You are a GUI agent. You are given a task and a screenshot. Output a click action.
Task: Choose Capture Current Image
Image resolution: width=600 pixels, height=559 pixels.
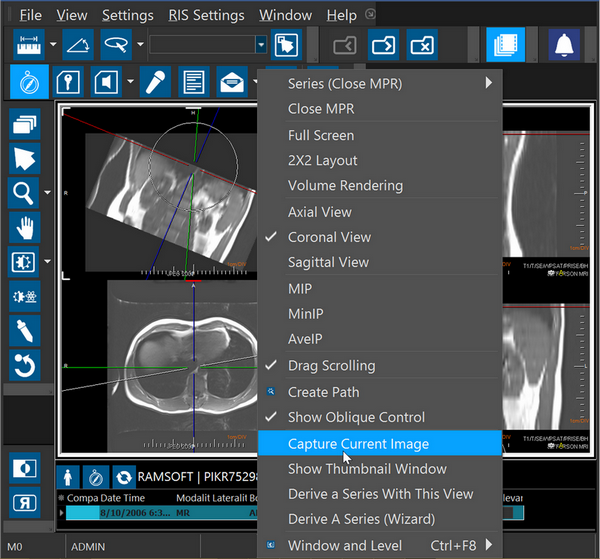[x=358, y=444]
